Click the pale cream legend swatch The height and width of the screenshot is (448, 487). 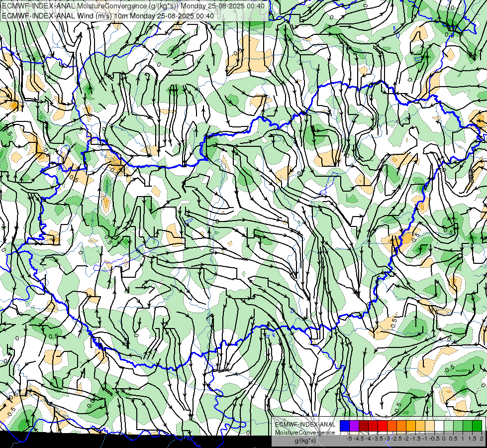tap(430, 426)
